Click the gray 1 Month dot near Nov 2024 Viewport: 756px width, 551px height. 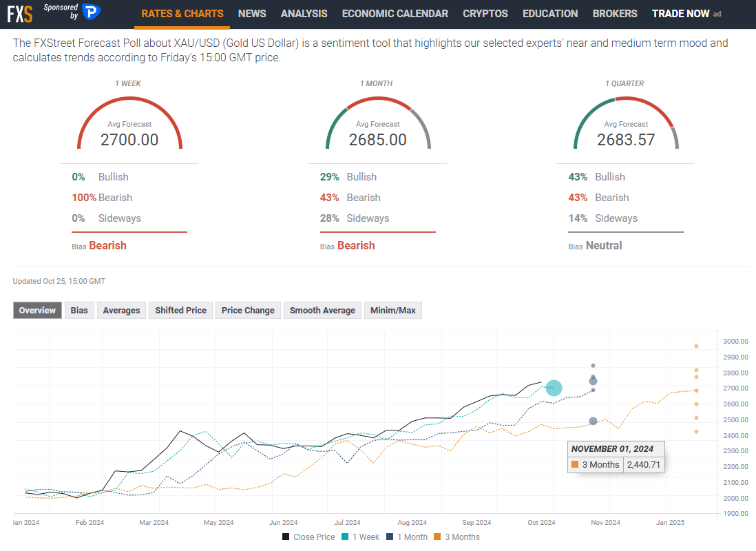[x=593, y=380]
